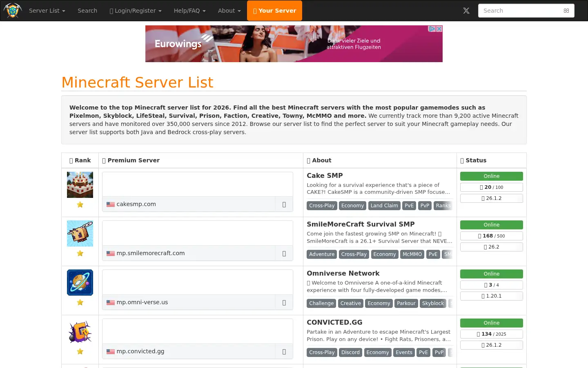588x368 pixels.
Task: Copy the mp.smilemorecraft.com address with the copy button
Action: [x=284, y=254]
